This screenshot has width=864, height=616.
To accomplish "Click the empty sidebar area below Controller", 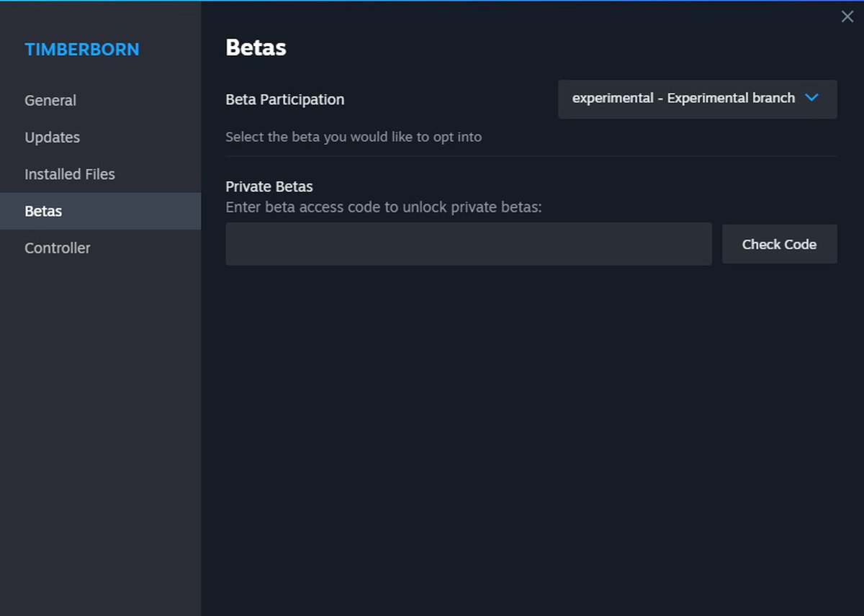I will tap(101, 432).
